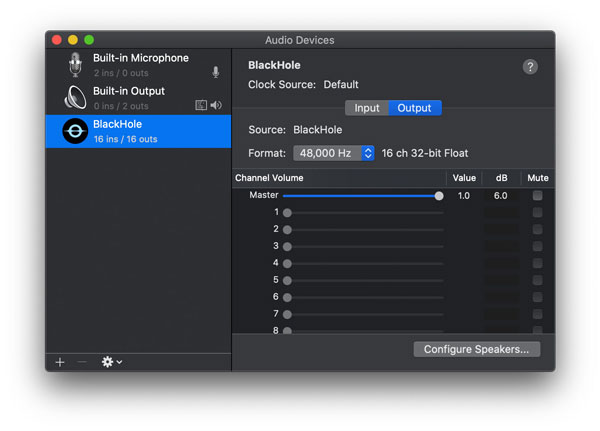Click the 'Clock Source: Default' text
This screenshot has width=600, height=431.
point(303,84)
